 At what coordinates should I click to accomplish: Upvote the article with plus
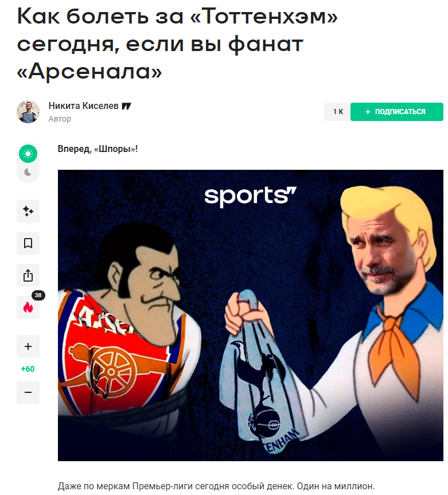(28, 346)
